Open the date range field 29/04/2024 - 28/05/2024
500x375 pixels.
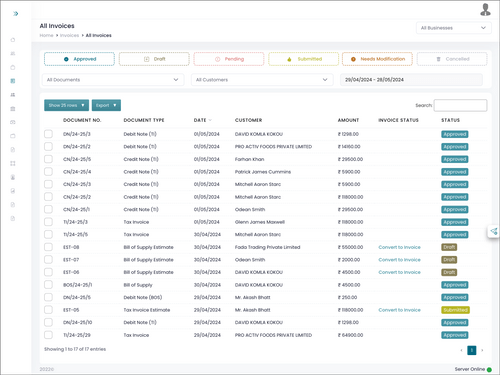tap(411, 80)
